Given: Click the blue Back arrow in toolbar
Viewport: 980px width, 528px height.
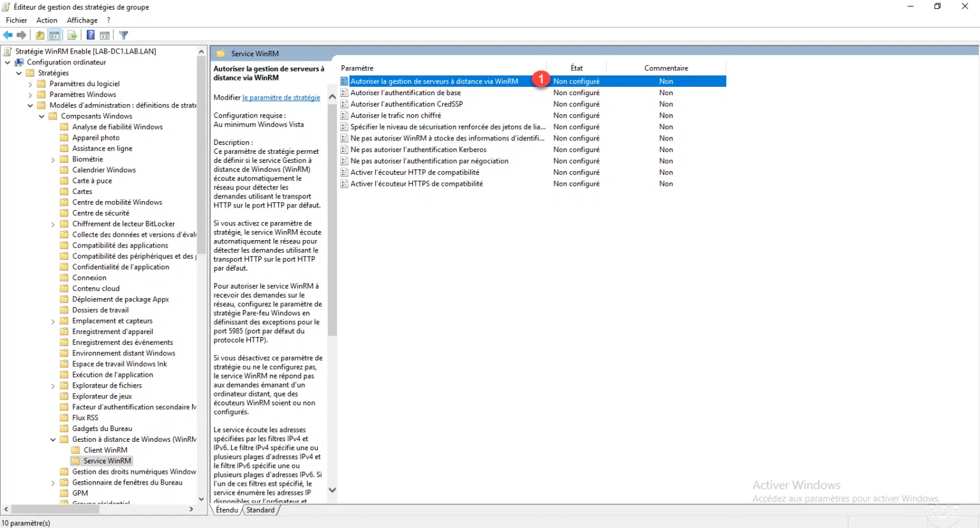Looking at the screenshot, I should click(8, 35).
